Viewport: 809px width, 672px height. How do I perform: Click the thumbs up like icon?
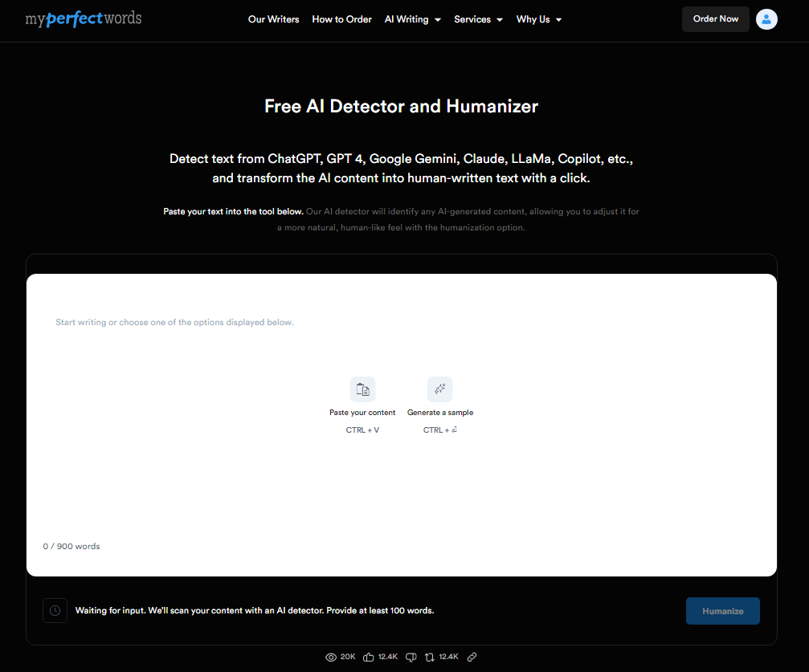369,657
